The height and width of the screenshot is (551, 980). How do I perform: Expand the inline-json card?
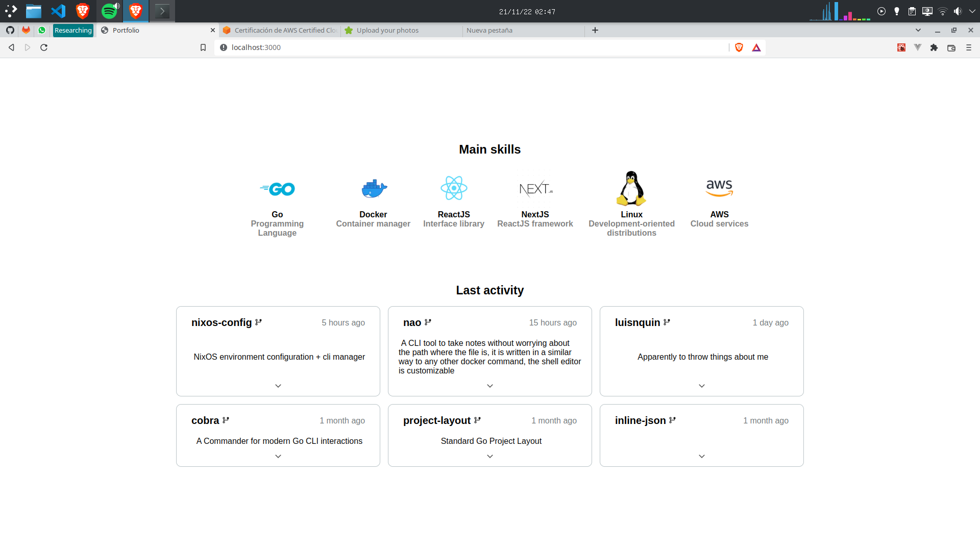tap(702, 456)
